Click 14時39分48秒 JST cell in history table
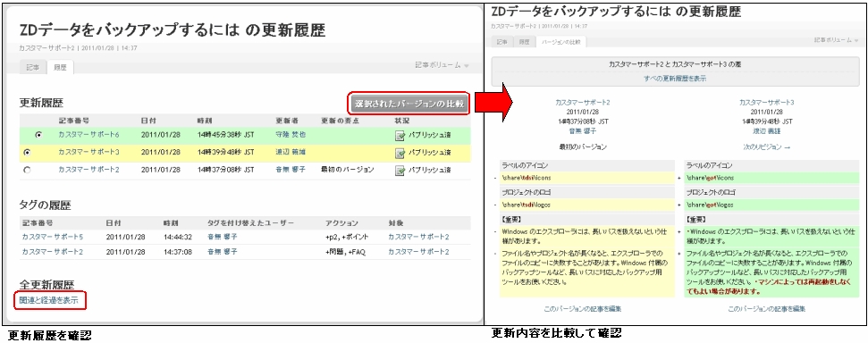This screenshot has height=343, width=868. [x=226, y=152]
